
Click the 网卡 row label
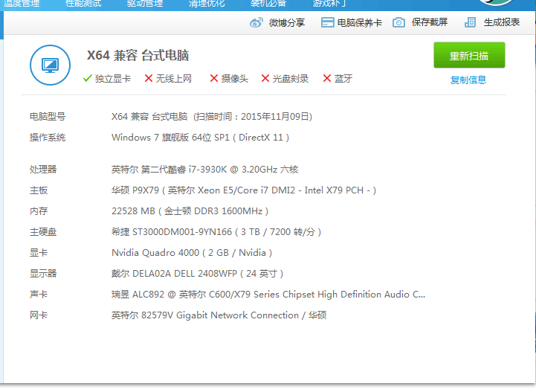[39, 315]
